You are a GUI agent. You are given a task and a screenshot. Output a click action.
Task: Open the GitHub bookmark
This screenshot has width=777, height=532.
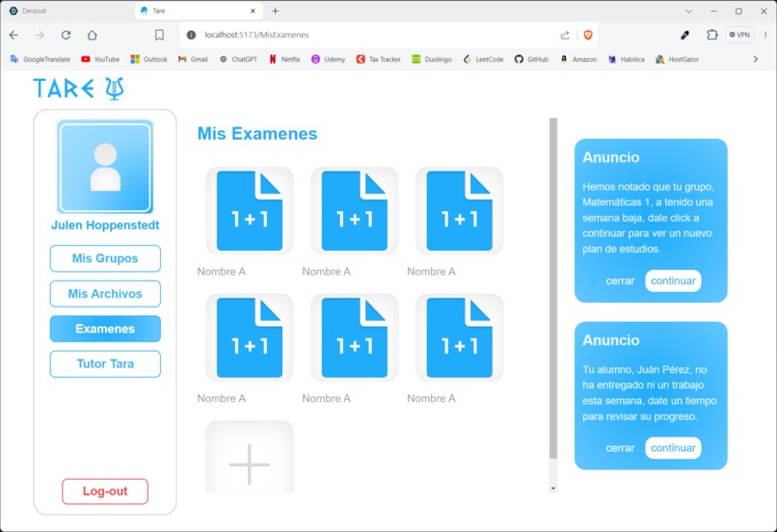532,60
